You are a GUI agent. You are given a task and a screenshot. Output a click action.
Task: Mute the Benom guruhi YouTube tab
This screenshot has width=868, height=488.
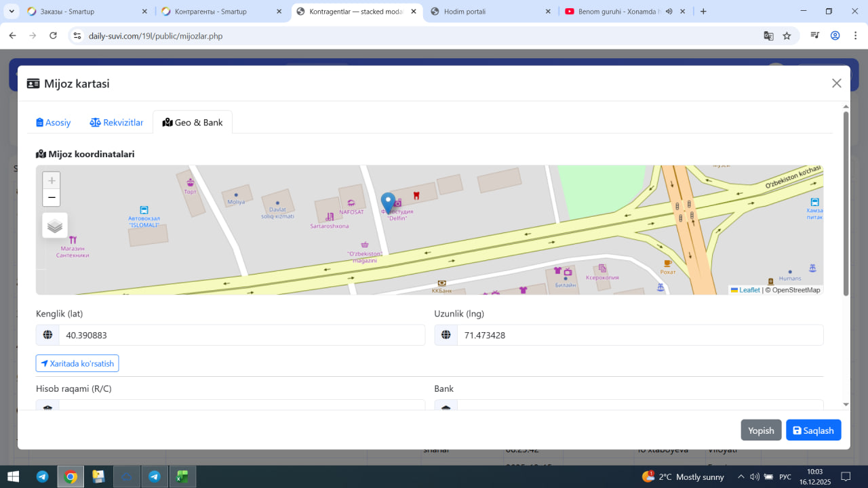pos(669,12)
